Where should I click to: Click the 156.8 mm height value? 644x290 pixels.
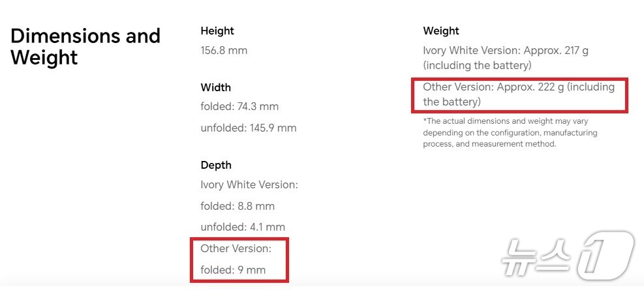coord(224,50)
